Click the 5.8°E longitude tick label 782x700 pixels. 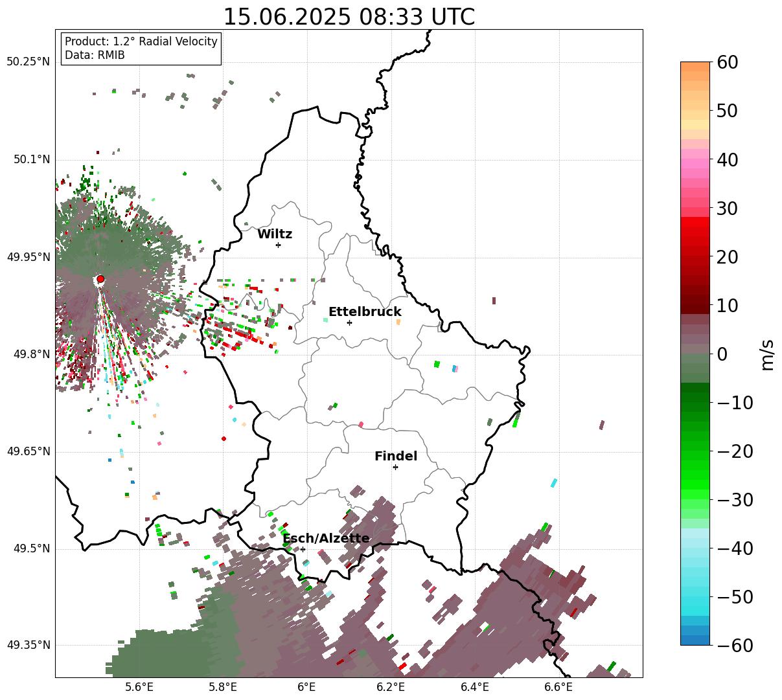(223, 687)
